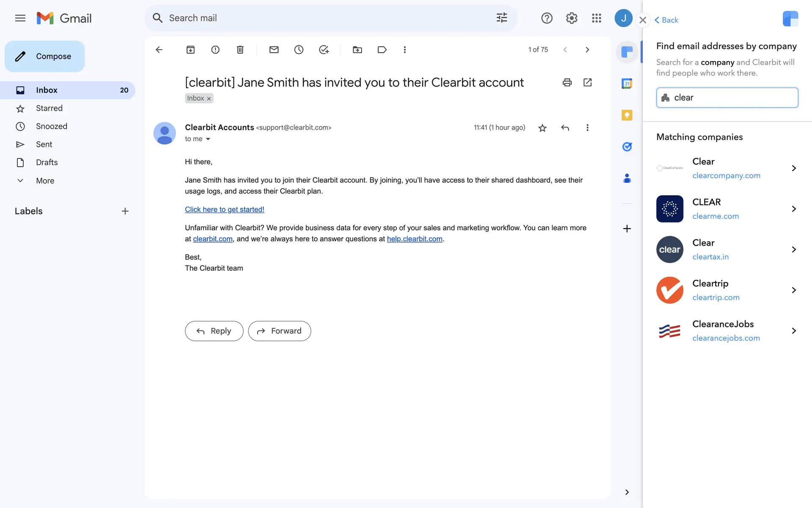Report the email as spam
Image resolution: width=812 pixels, height=508 pixels.
tap(215, 50)
